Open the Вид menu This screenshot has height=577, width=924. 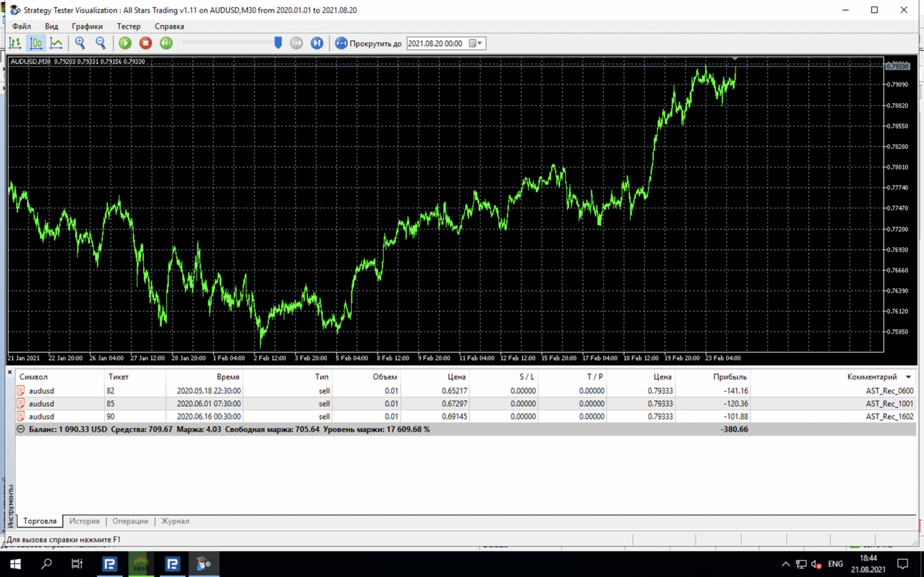52,26
